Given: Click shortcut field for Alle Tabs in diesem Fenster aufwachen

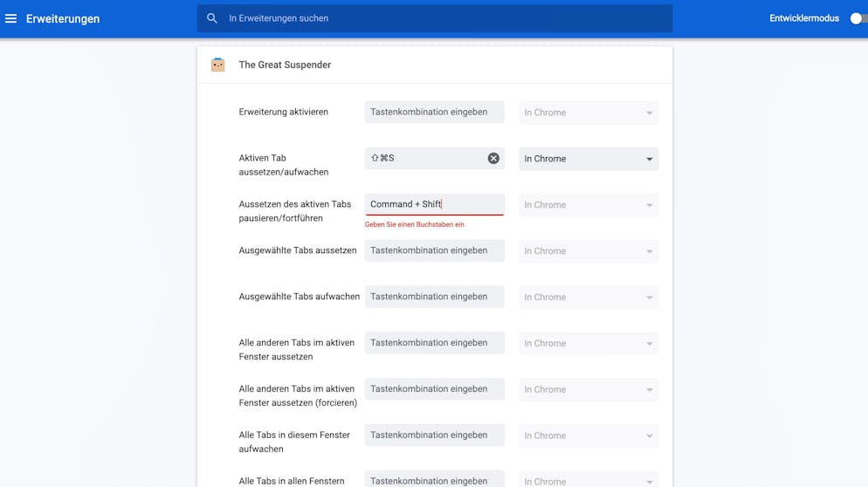Looking at the screenshot, I should coord(435,435).
